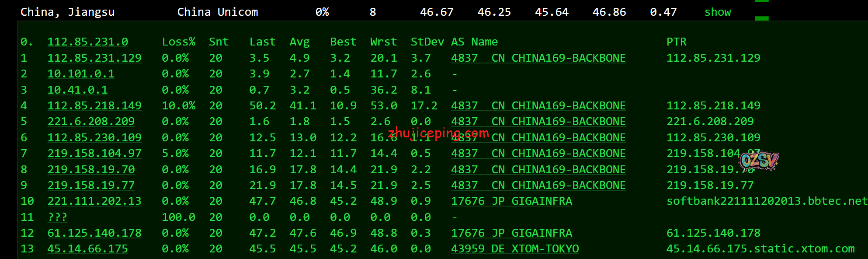Screen dimensions: 868x259
Task: Click the OZSV logo watermark
Action: click(759, 161)
